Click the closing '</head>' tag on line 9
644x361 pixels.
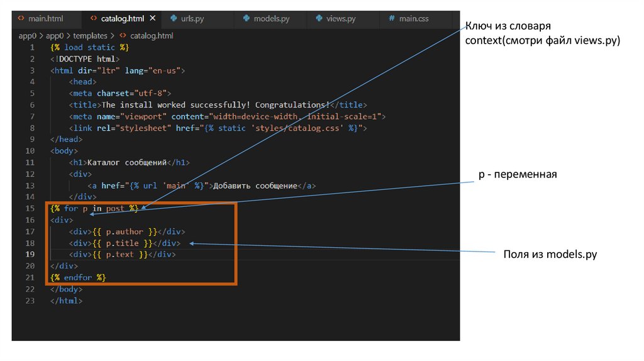coord(66,139)
